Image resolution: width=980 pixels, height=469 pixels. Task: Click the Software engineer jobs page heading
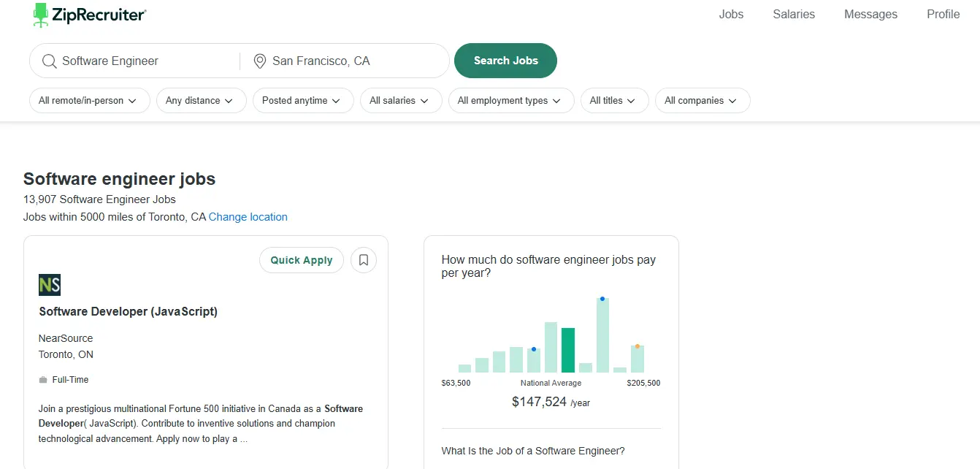point(119,179)
